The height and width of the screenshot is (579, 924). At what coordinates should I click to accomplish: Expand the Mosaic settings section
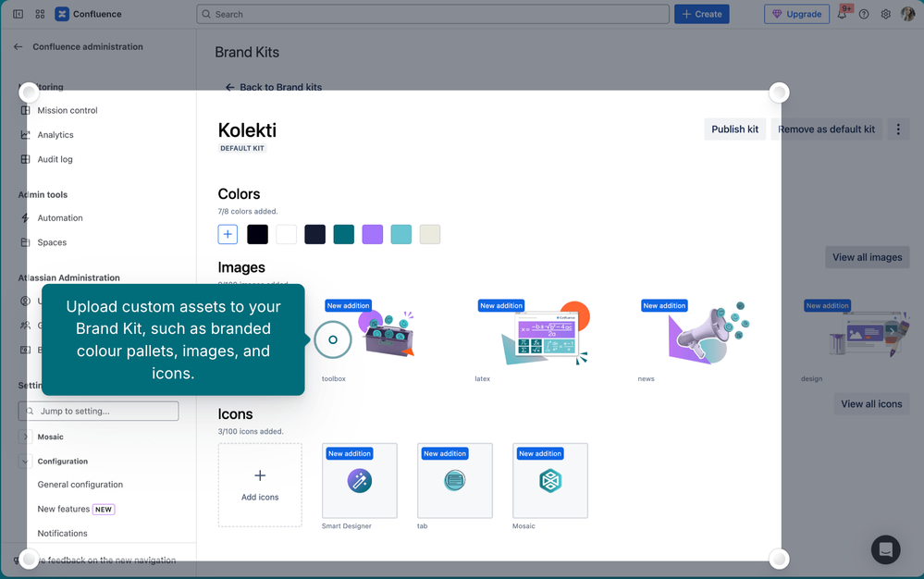pos(25,437)
